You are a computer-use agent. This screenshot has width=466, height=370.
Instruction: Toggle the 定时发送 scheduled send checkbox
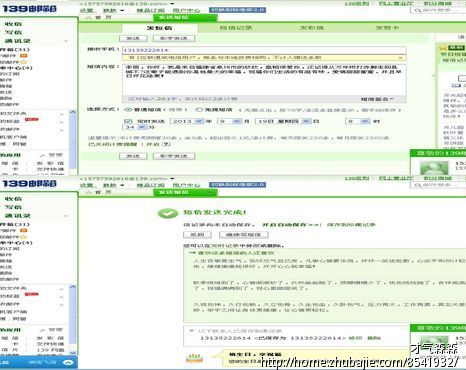tap(128, 121)
